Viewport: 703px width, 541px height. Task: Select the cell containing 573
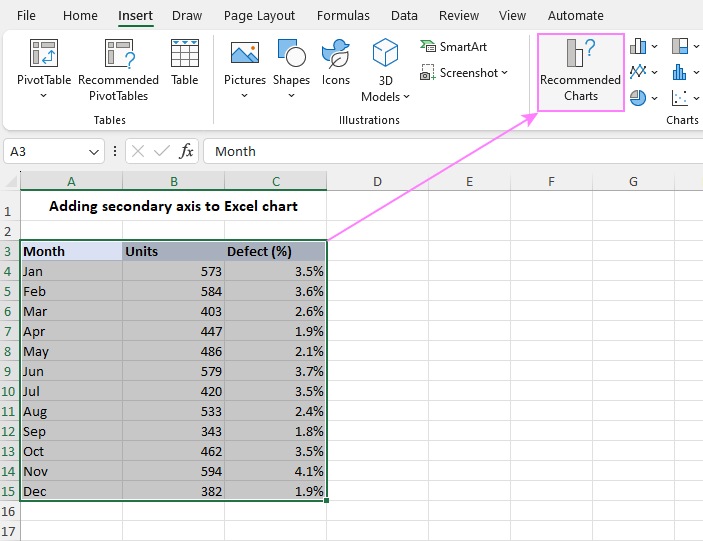(x=174, y=271)
